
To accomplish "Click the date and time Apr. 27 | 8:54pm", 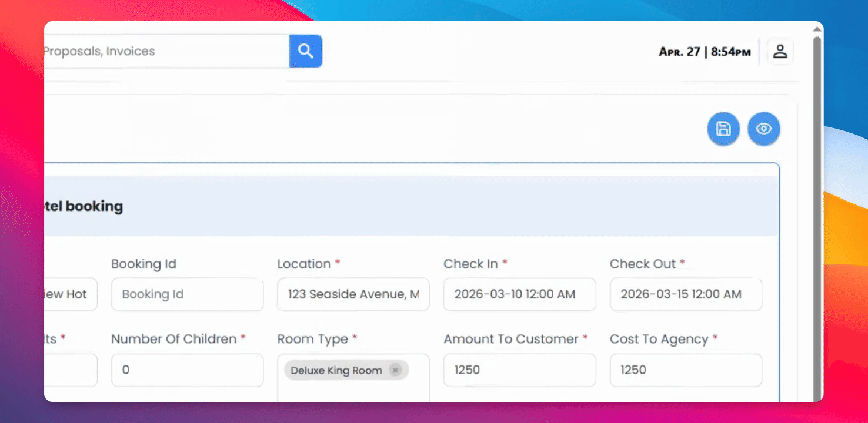I will pyautogui.click(x=705, y=52).
